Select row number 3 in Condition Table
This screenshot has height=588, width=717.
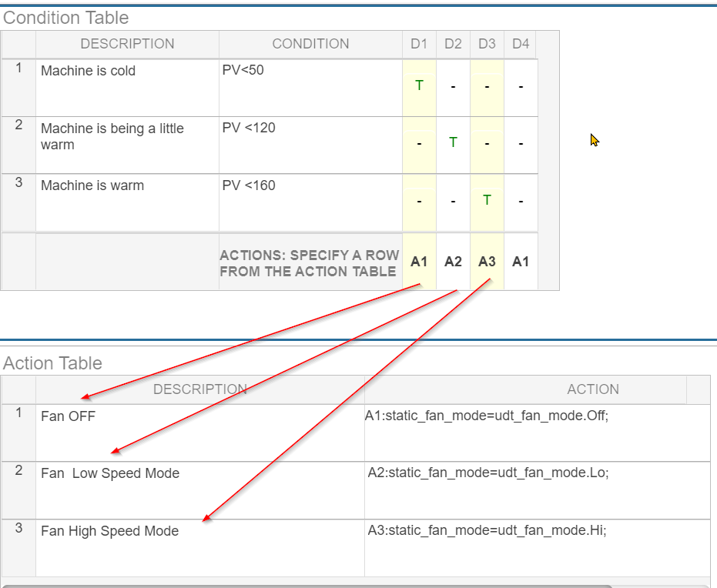coord(18,203)
